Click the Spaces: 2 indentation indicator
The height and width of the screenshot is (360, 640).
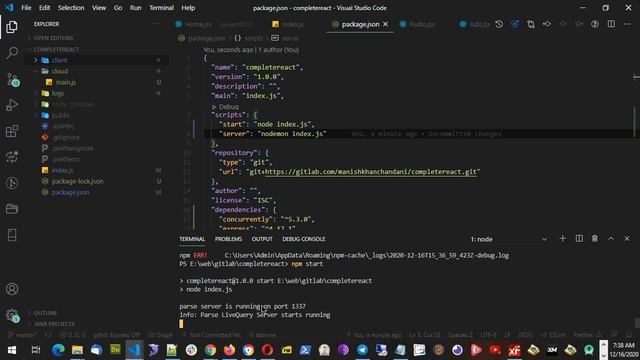coord(460,335)
